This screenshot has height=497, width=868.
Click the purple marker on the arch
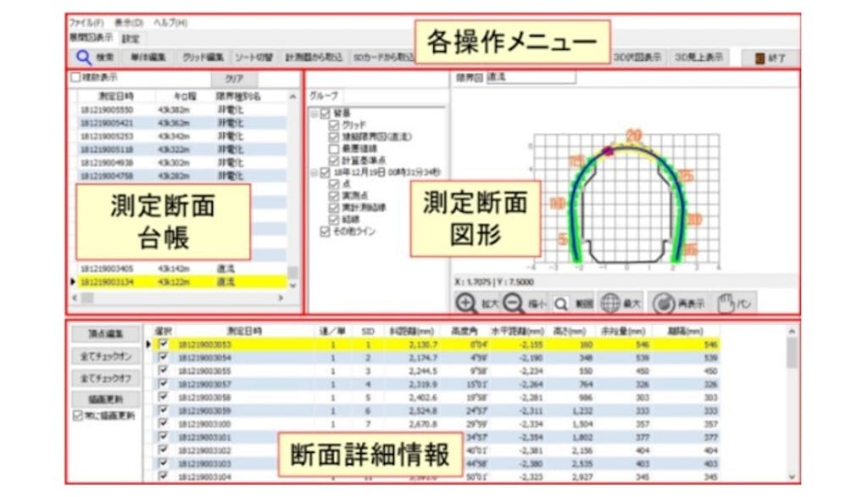(608, 151)
